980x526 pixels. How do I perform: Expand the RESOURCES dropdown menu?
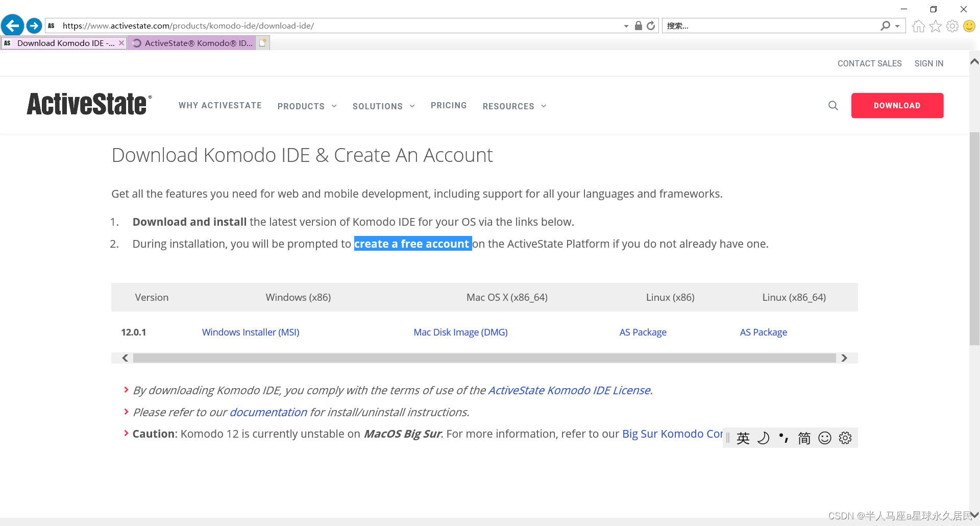point(514,106)
